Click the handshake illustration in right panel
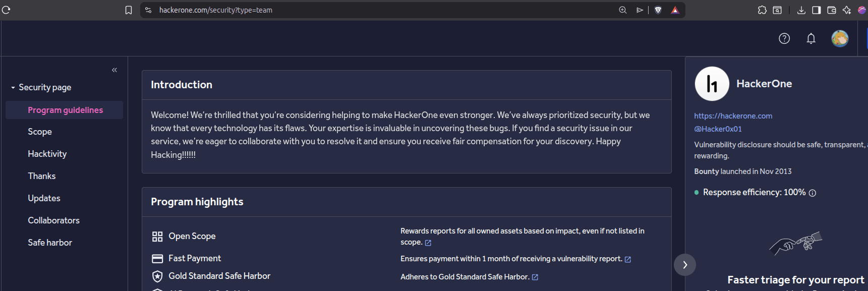The height and width of the screenshot is (291, 868). click(795, 243)
